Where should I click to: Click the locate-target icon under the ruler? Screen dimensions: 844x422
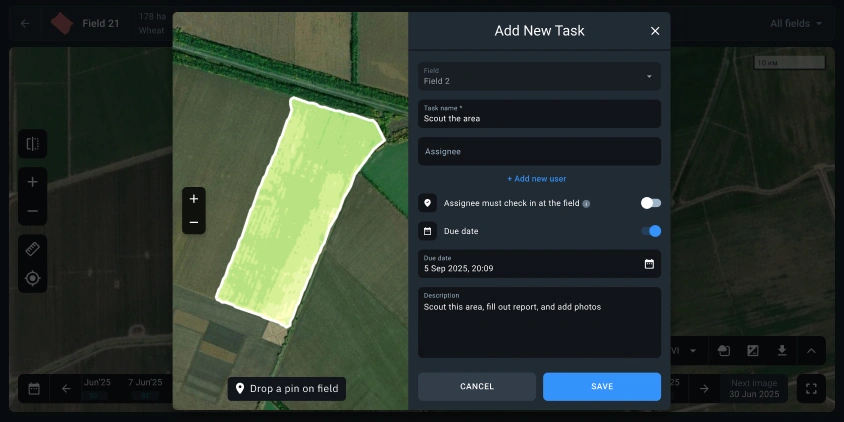[32, 278]
